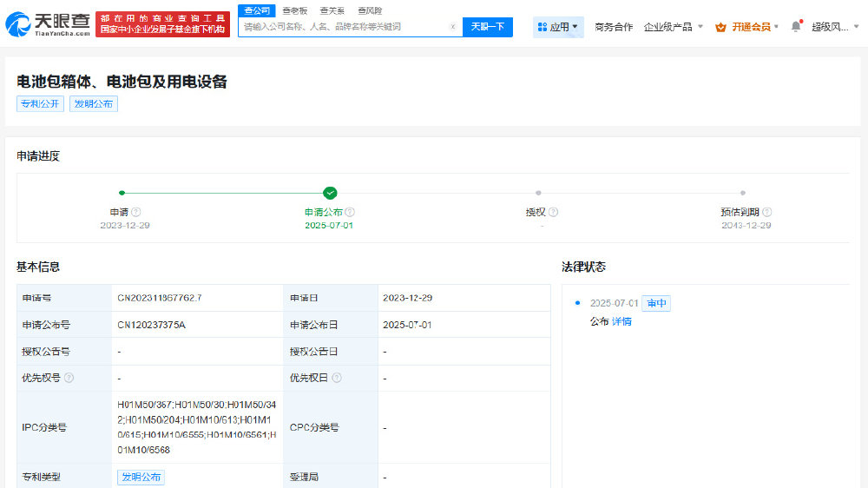868x488 pixels.
Task: Click the 审中 status tag
Action: coord(656,303)
